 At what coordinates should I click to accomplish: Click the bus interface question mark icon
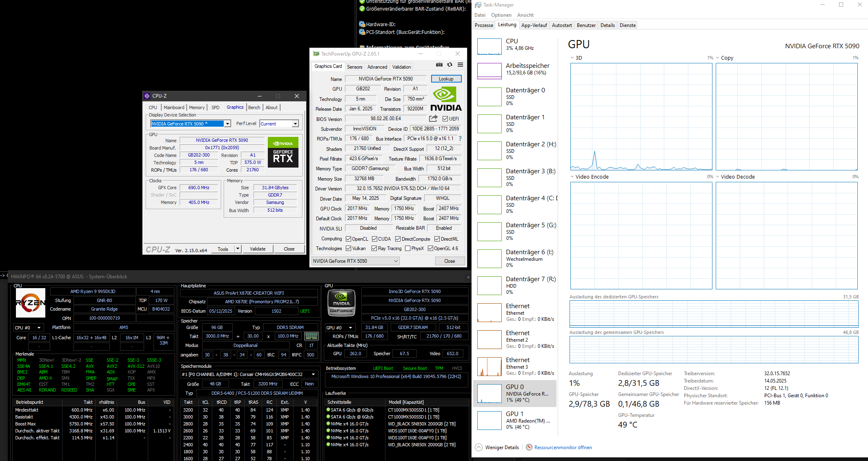tap(460, 139)
